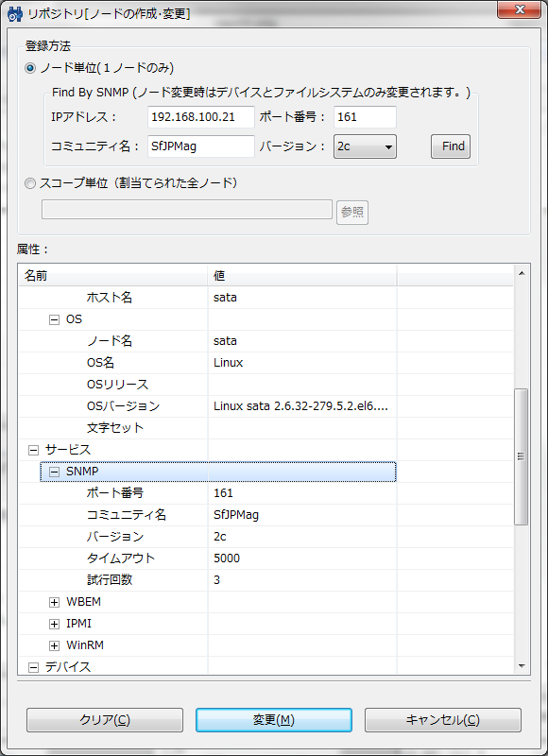Select the ノード単位 radio button
The image size is (548, 756).
coord(30,69)
